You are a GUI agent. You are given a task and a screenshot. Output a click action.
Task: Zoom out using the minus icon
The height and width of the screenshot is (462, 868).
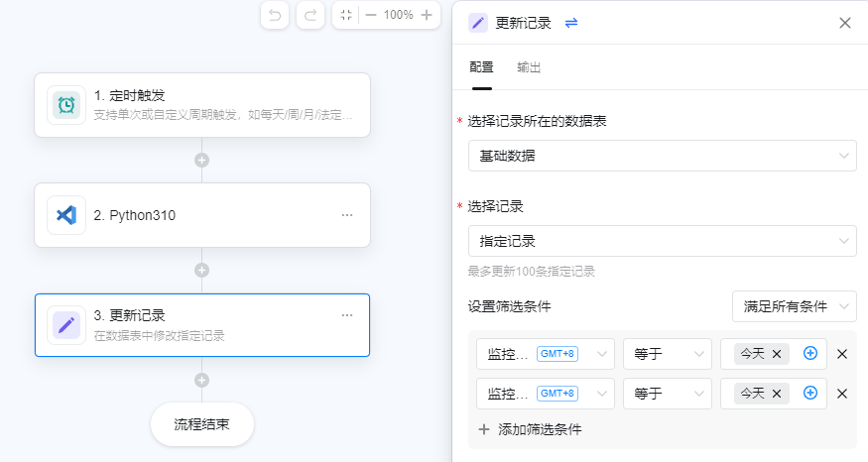coord(370,15)
